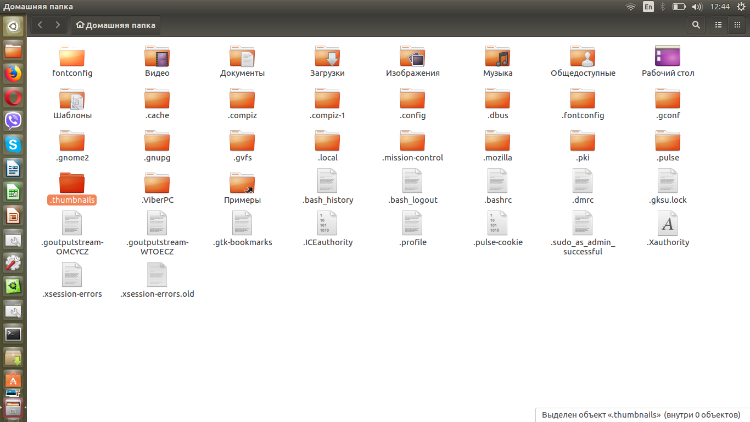Screen dimensions: 750x422
Task: Open the En keyboard layout menu
Action: pyautogui.click(x=649, y=6)
